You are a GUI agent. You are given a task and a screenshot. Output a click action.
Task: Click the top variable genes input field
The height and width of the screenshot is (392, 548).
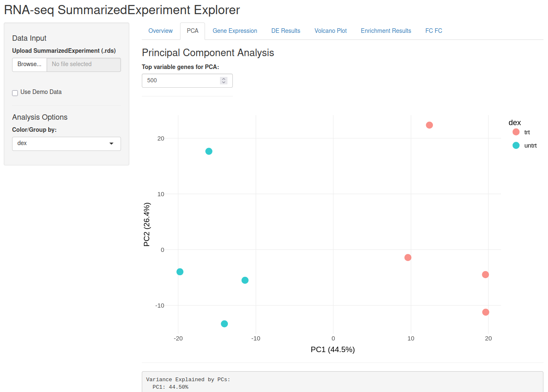(x=187, y=81)
